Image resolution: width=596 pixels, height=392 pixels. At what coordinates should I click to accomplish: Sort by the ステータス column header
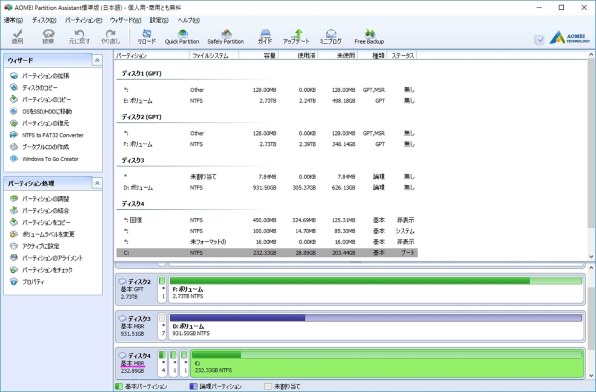[x=403, y=56]
